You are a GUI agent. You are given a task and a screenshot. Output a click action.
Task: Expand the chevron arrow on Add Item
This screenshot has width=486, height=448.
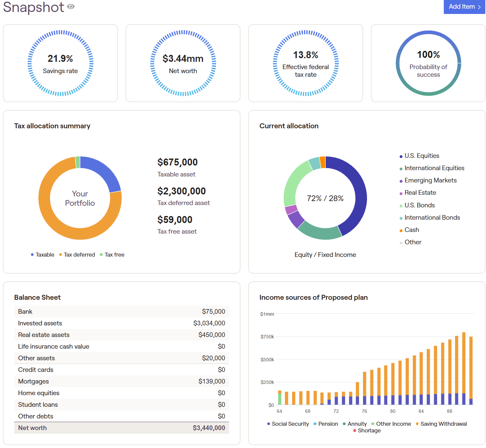pos(479,7)
